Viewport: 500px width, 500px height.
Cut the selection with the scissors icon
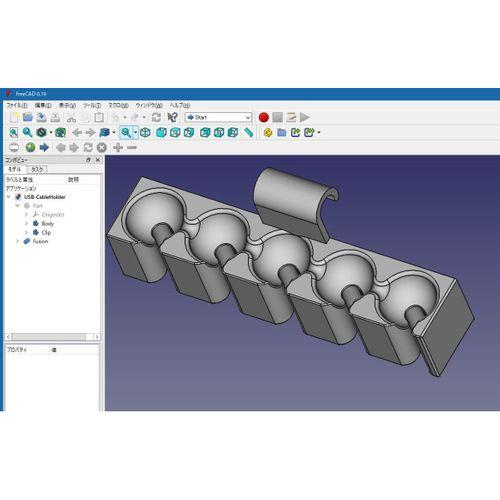click(71, 117)
